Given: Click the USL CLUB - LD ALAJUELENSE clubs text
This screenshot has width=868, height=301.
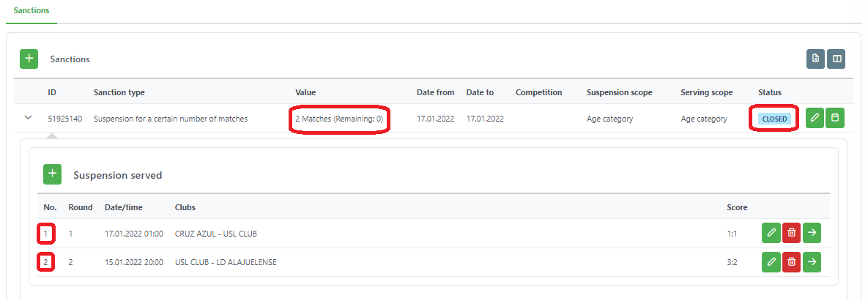Looking at the screenshot, I should [x=225, y=262].
